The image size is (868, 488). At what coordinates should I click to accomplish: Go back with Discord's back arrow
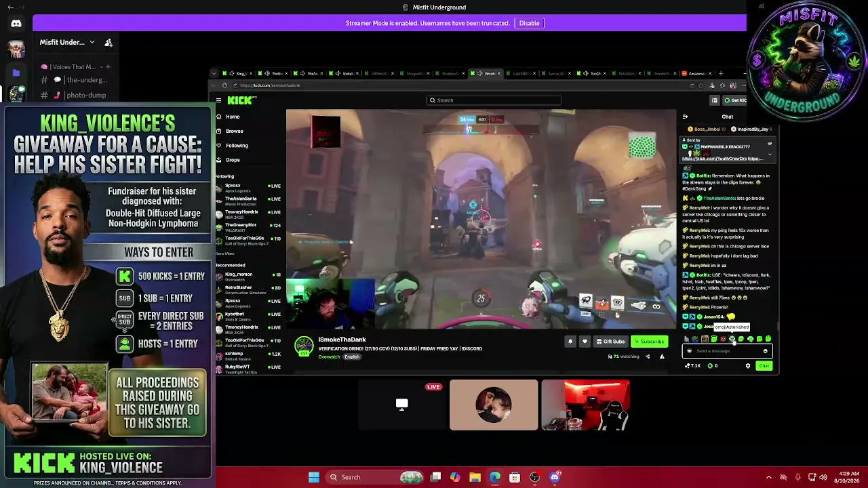click(11, 7)
